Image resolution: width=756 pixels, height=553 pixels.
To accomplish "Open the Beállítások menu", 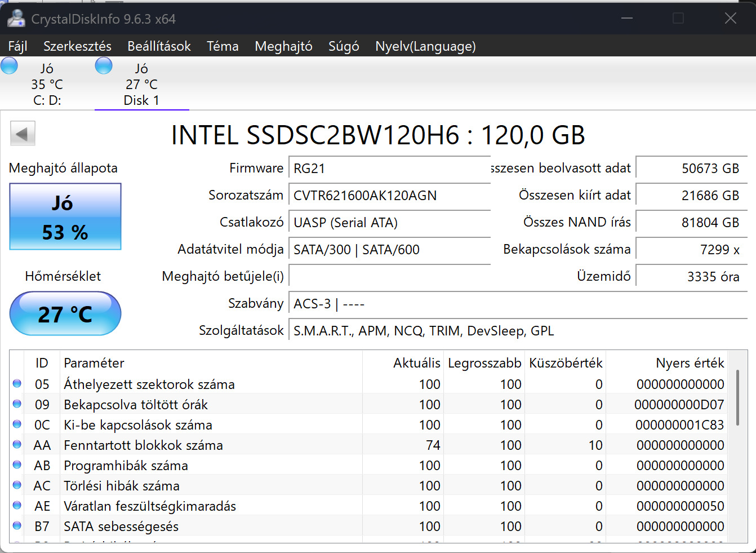I will [x=159, y=46].
